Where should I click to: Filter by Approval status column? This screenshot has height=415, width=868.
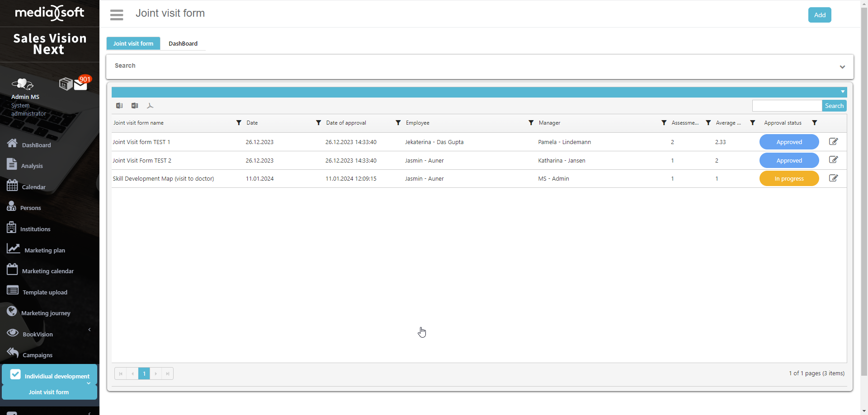pyautogui.click(x=814, y=123)
